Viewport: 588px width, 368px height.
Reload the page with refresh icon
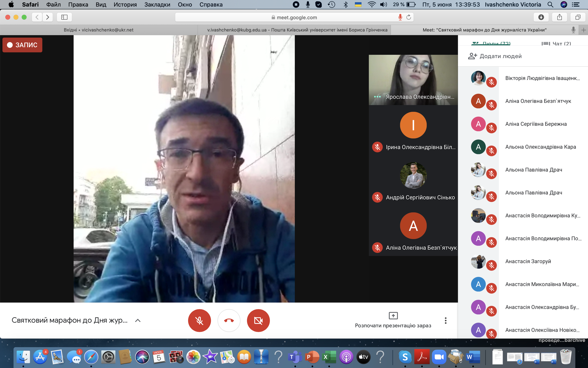pos(409,17)
